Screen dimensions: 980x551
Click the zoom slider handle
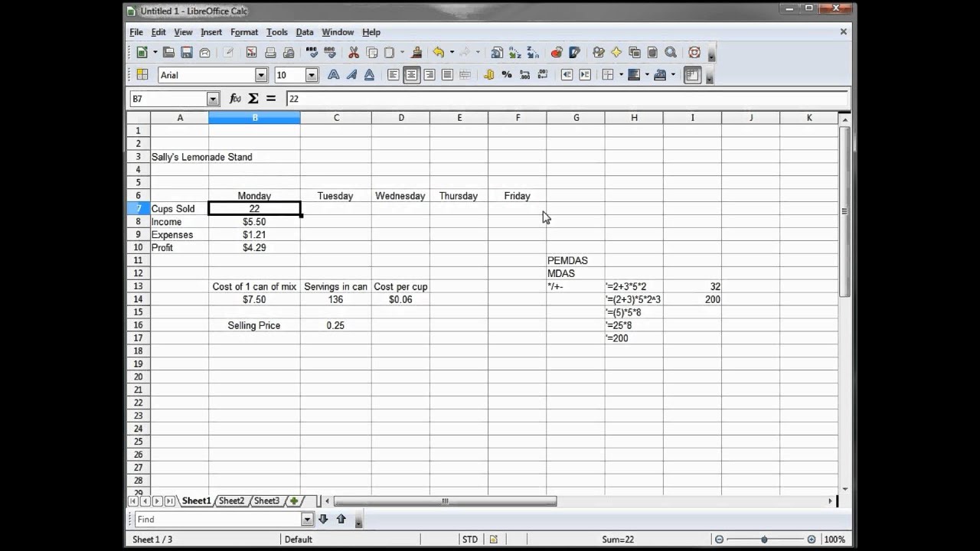764,540
